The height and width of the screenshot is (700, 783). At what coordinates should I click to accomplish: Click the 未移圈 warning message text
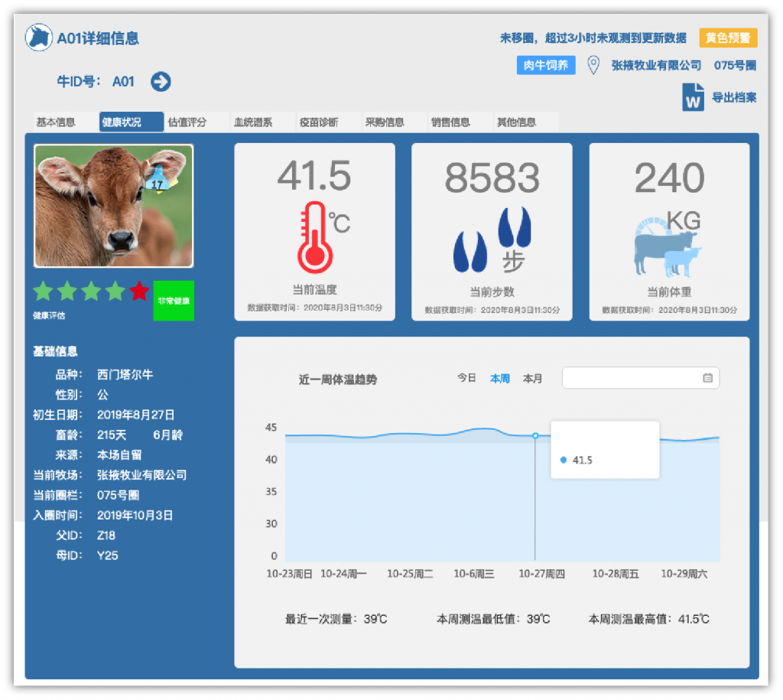coord(593,38)
